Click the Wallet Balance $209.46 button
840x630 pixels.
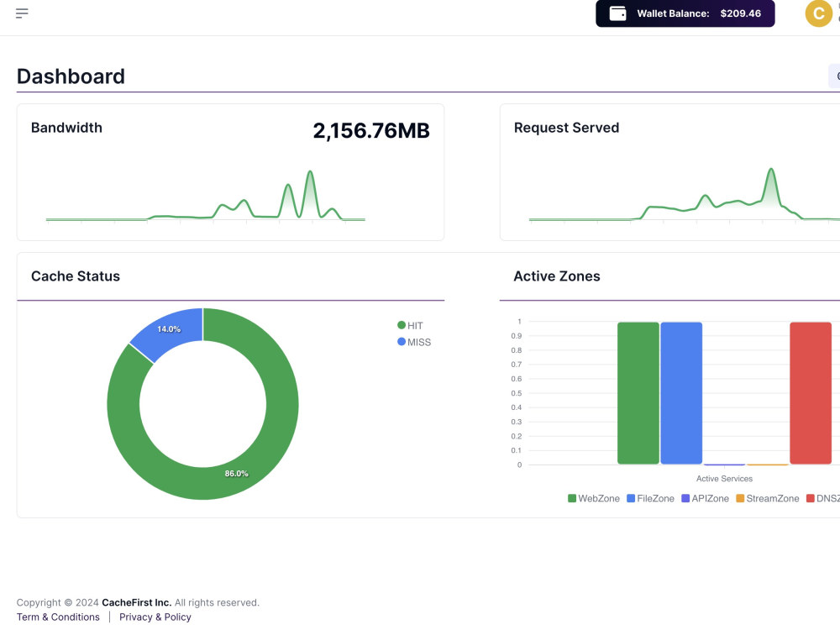point(685,13)
